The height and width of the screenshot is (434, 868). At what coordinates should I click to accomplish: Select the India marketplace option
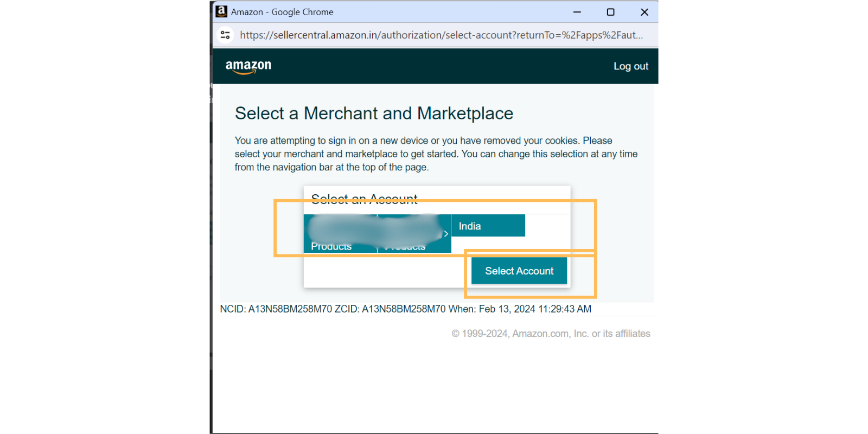488,226
